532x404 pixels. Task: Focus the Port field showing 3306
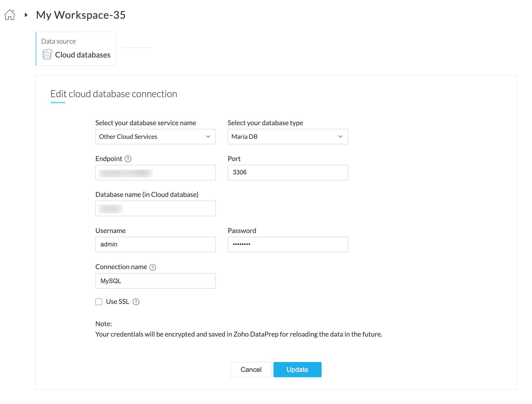[288, 173]
